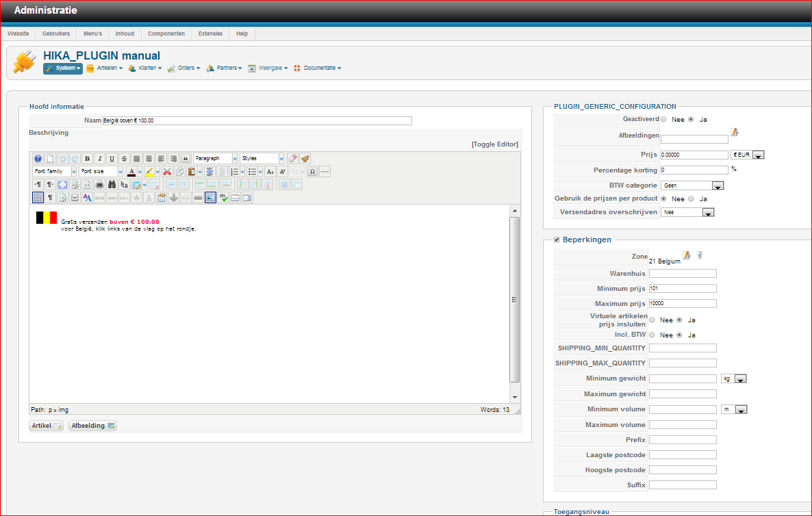Delete zone using trash icon beside Belgium
The height and width of the screenshot is (516, 812).
pyautogui.click(x=699, y=255)
